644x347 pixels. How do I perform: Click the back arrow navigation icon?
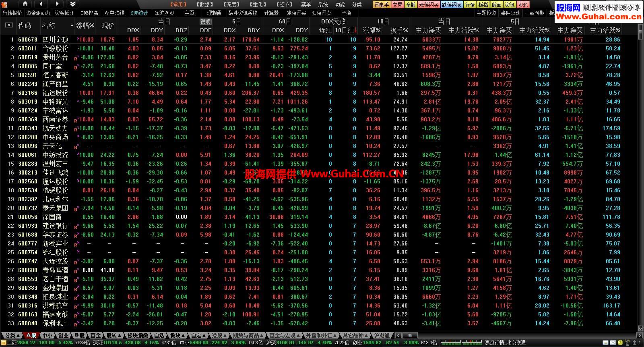tap(41, 4)
